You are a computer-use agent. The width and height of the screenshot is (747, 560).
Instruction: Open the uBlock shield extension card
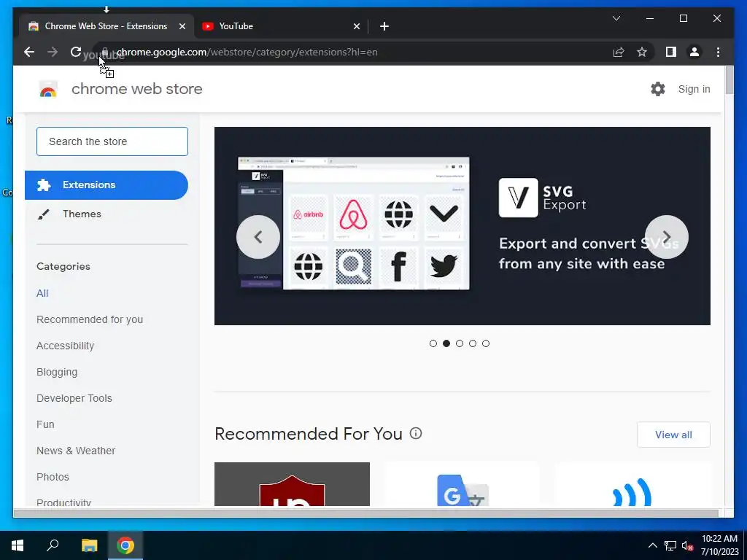292,484
